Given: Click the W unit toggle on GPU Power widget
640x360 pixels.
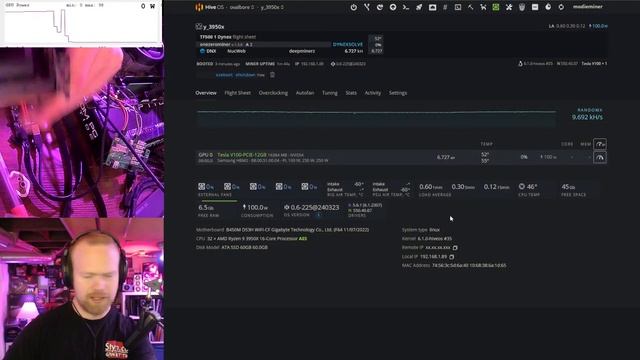Looking at the screenshot, I should [x=152, y=6].
